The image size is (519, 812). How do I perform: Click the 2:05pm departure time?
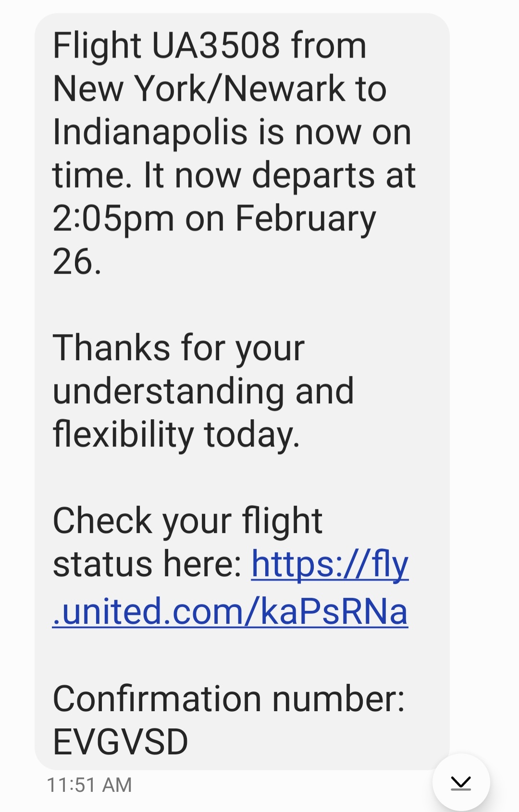[x=113, y=219]
